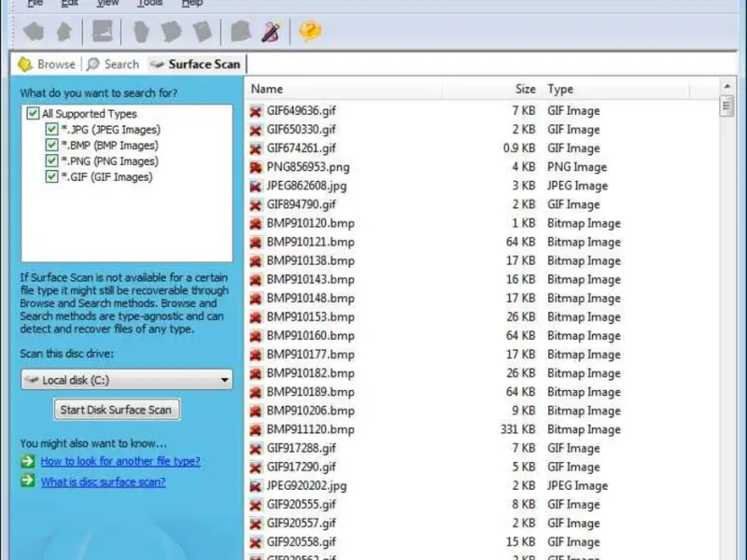
Task: Open 'What is disc surface scan?' link
Action: pos(103,482)
